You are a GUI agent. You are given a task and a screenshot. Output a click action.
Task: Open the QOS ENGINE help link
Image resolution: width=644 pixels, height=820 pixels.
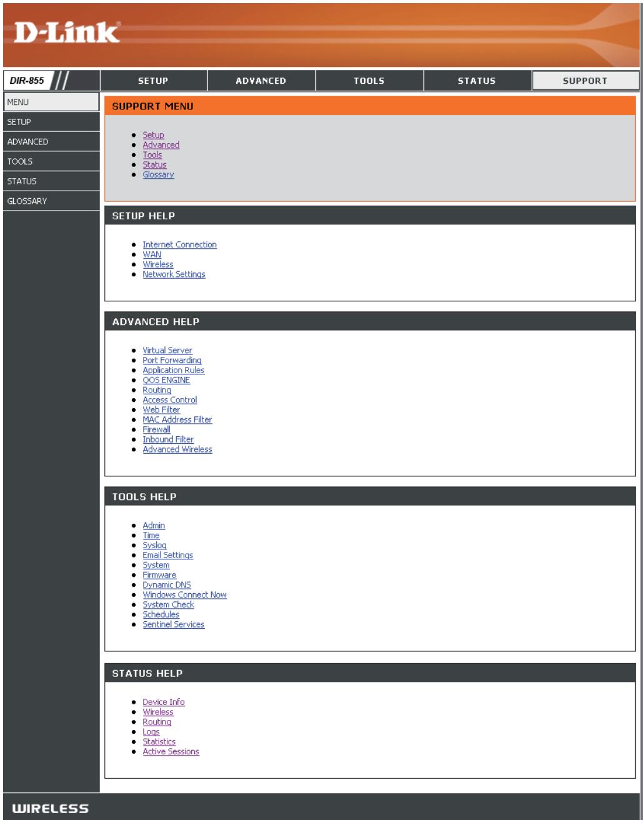166,380
